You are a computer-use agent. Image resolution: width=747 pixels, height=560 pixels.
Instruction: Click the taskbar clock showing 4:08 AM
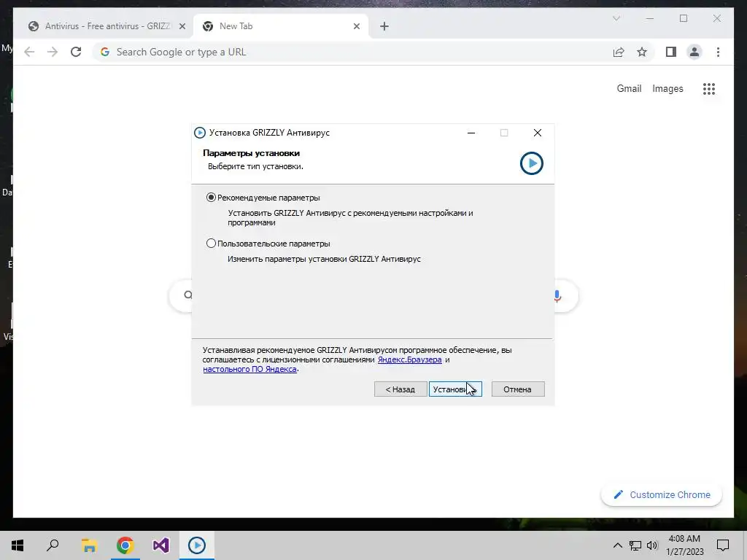pos(684,545)
